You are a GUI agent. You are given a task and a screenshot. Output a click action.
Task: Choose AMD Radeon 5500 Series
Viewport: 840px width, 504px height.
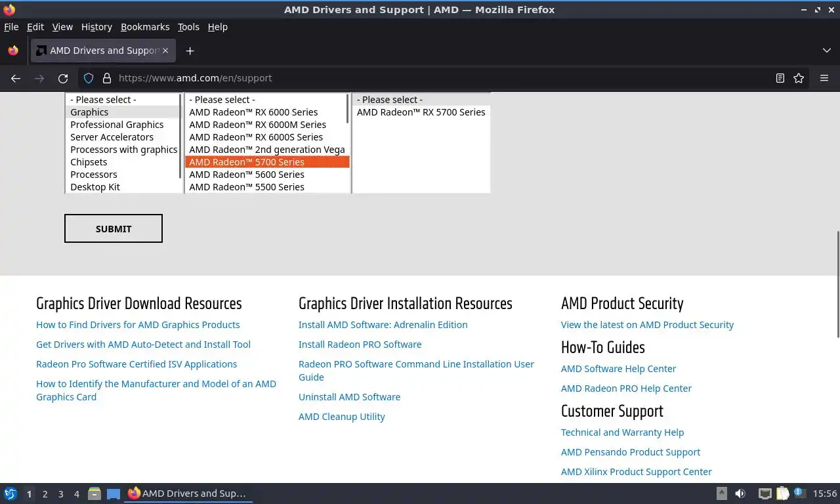point(266,187)
